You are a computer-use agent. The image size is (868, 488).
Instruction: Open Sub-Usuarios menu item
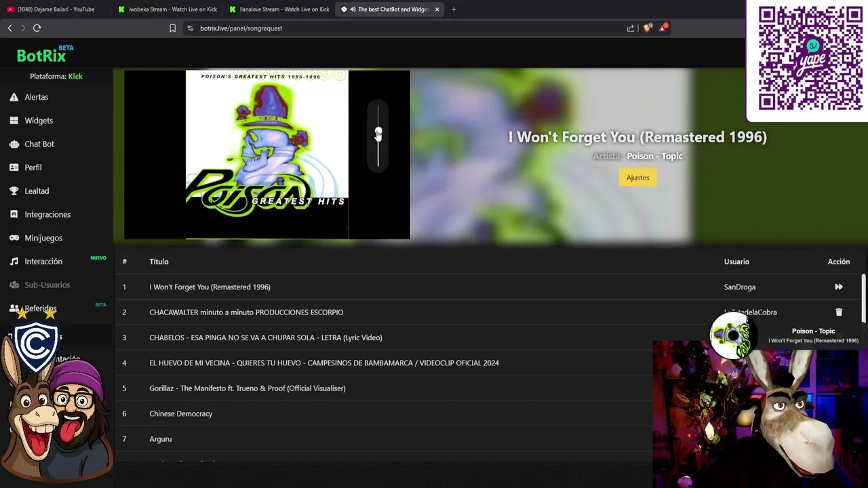point(47,285)
